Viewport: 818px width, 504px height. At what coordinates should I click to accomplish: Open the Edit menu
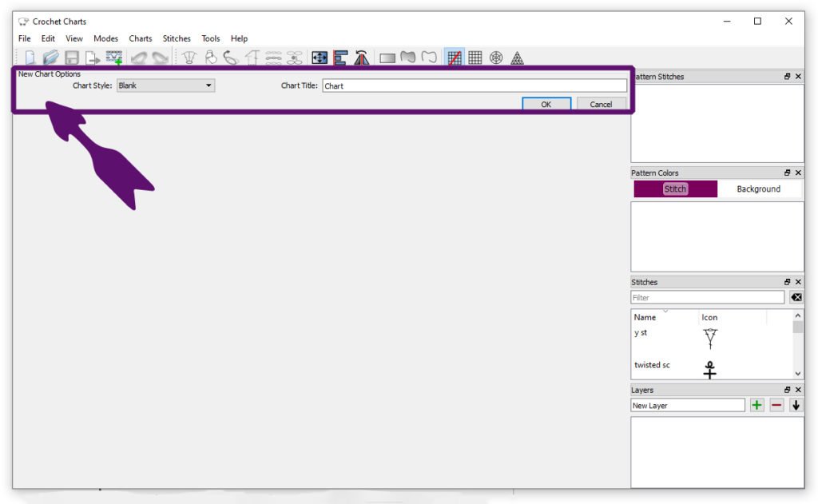[48, 38]
